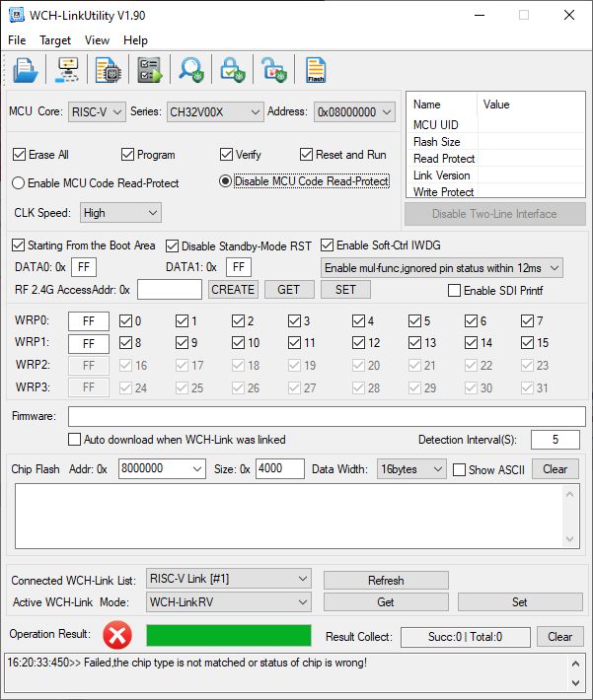The image size is (593, 700).
Task: Open the File menu
Action: point(17,40)
